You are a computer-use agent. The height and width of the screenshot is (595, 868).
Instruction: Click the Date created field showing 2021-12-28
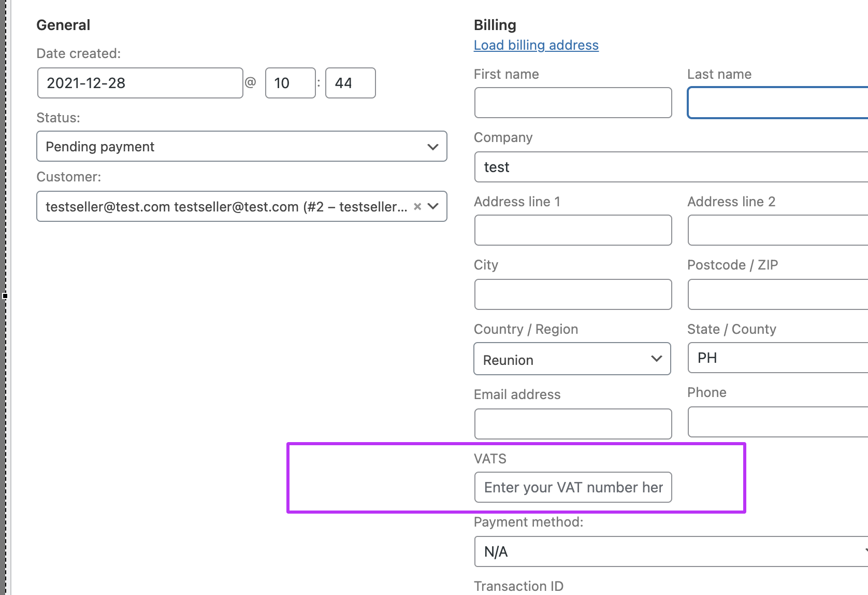[140, 83]
